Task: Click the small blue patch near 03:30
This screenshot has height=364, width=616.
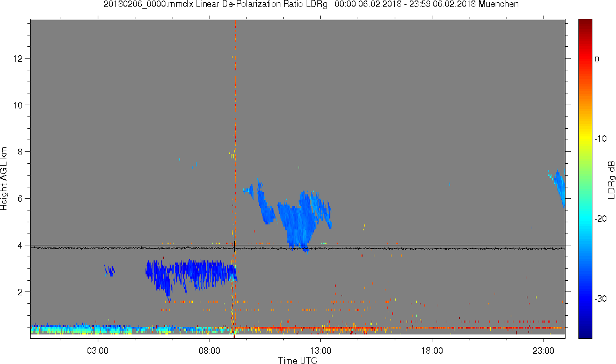Action: [110, 271]
